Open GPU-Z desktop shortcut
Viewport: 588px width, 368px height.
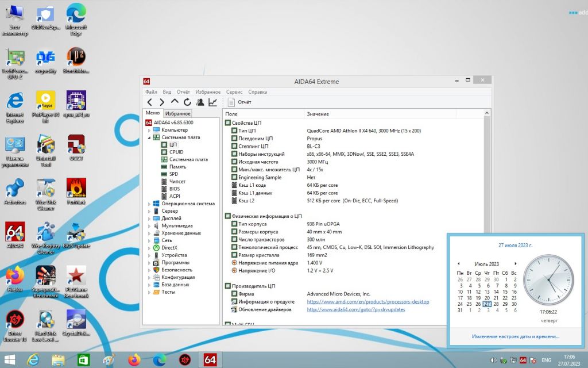15,64
